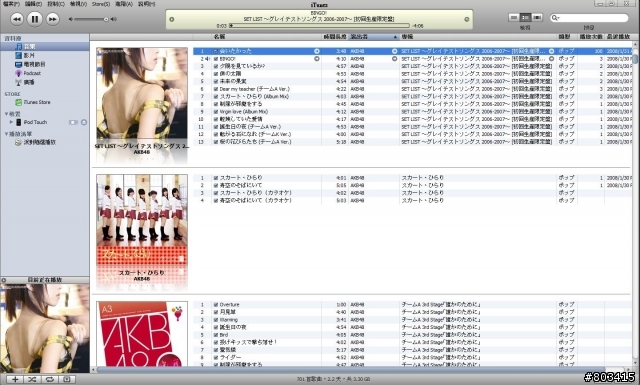The height and width of the screenshot is (385, 640).
Task: Click the high-volume speaker icon
Action: pos(113,19)
